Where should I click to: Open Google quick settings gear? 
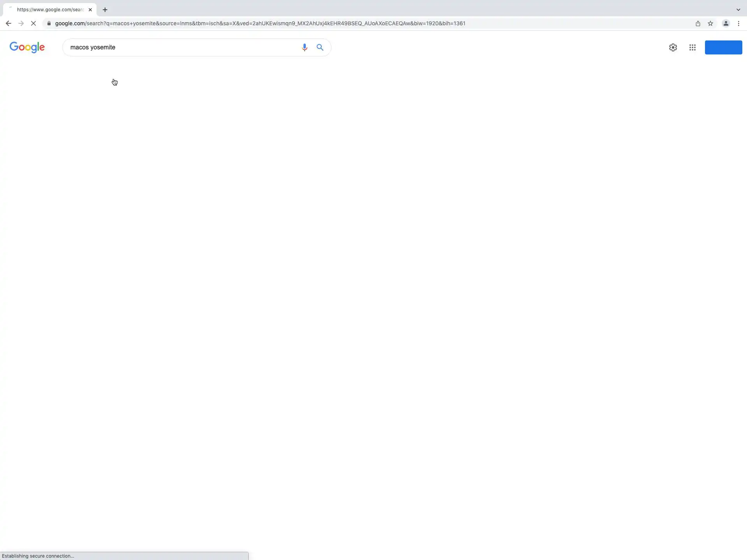click(x=673, y=47)
